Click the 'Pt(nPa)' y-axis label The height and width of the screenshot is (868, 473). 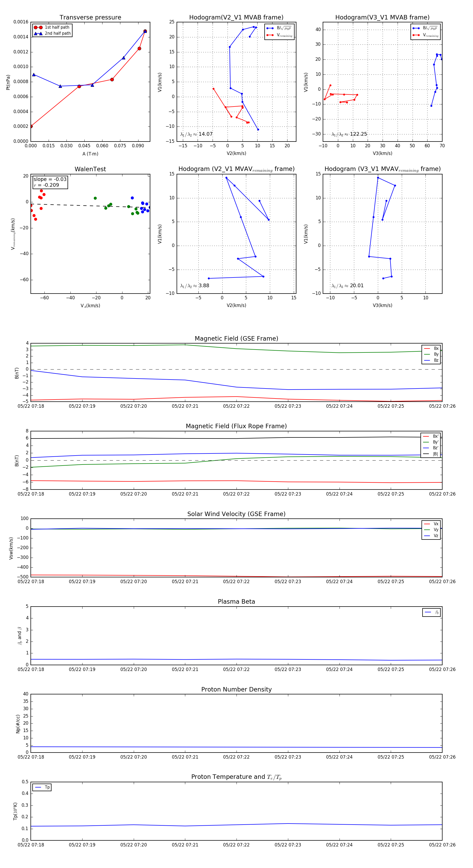click(8, 82)
